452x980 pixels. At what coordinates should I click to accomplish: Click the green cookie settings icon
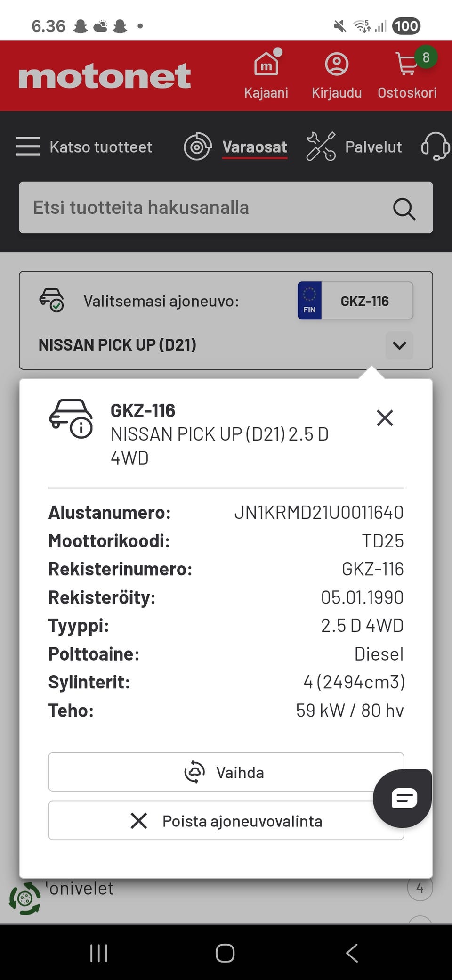click(x=25, y=898)
